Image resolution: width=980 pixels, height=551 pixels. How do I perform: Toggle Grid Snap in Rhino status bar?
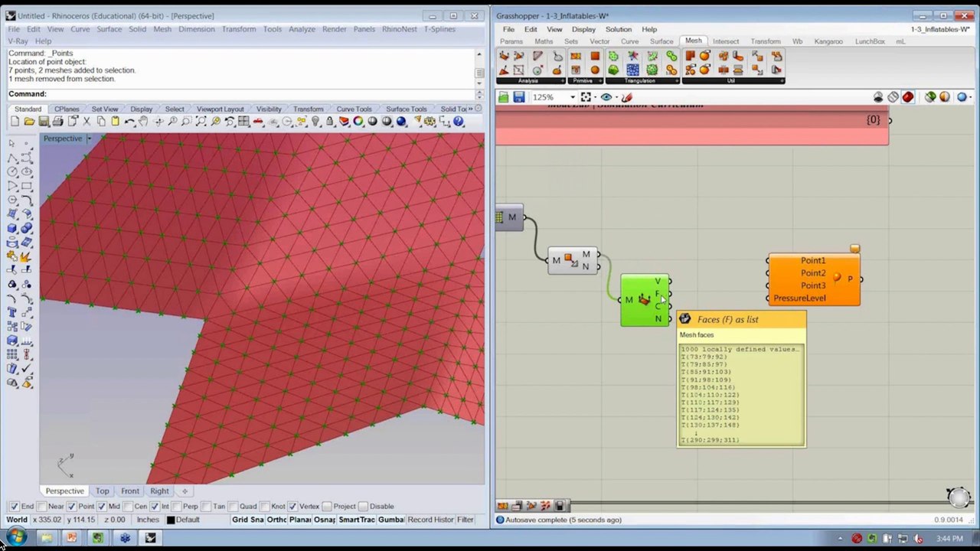pyautogui.click(x=247, y=520)
